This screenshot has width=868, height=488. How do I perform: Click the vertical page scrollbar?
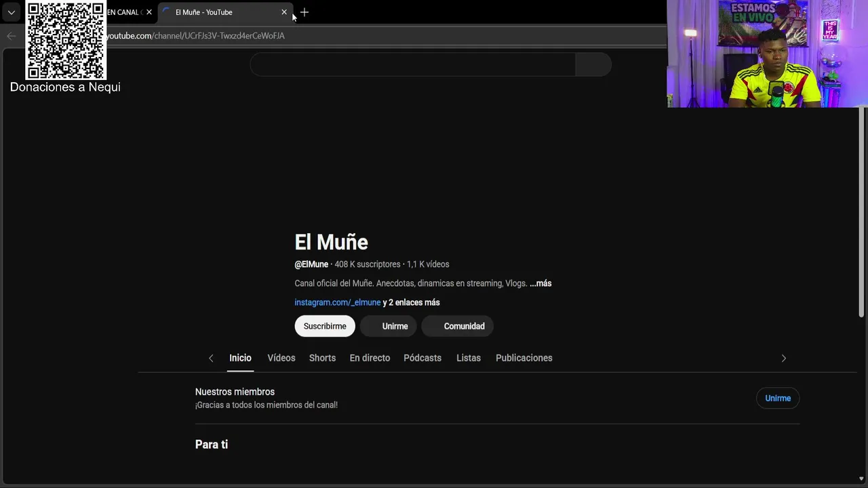coord(862,210)
